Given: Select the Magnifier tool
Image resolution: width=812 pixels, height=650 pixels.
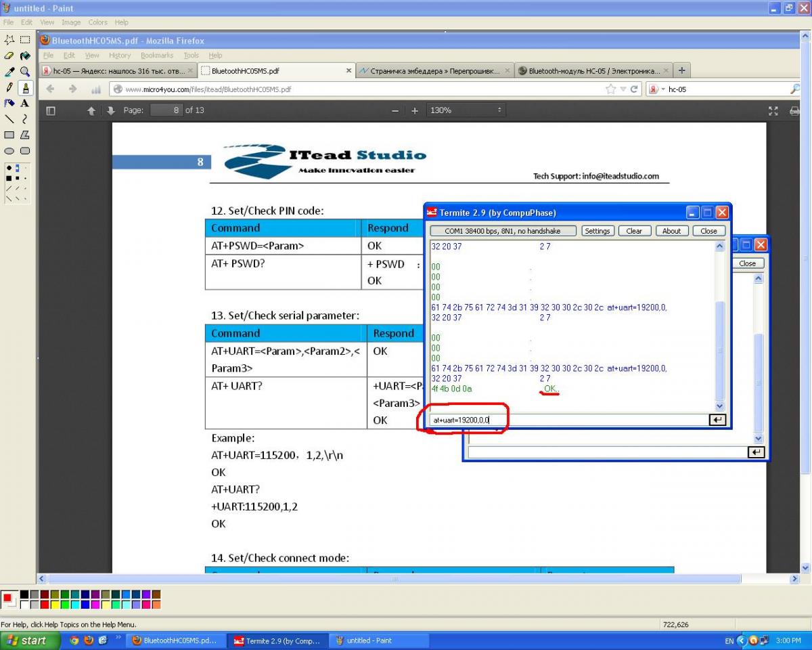Looking at the screenshot, I should pyautogui.click(x=25, y=71).
